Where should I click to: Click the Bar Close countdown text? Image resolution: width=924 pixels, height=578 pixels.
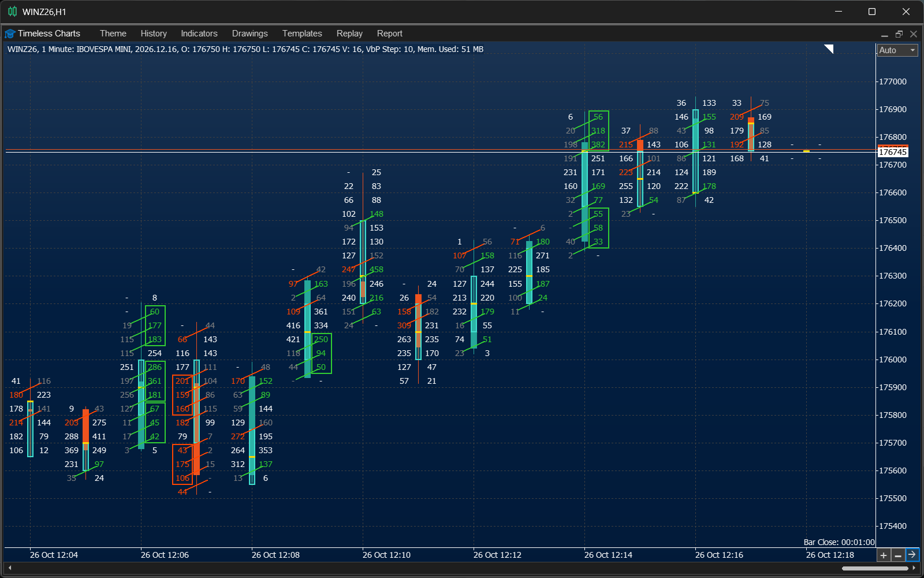tap(839, 542)
